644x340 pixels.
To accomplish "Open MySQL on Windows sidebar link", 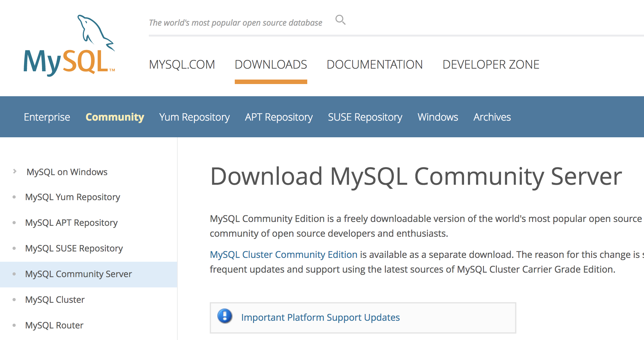I will click(67, 172).
